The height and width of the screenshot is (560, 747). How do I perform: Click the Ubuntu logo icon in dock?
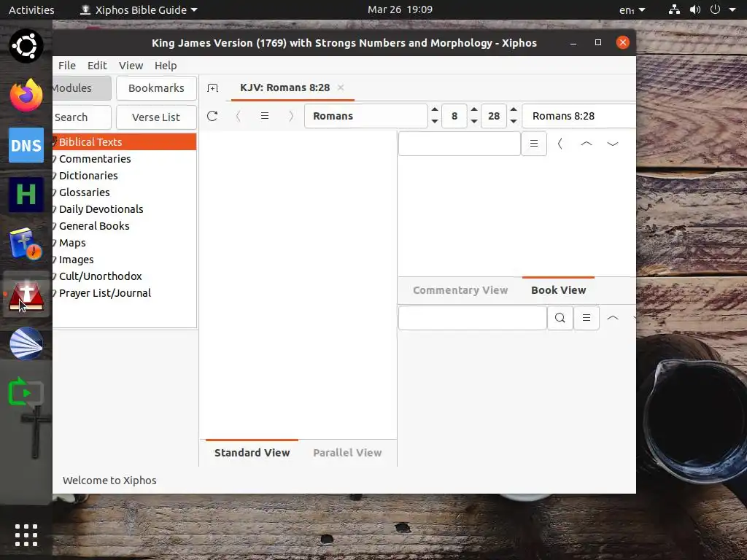(x=26, y=46)
